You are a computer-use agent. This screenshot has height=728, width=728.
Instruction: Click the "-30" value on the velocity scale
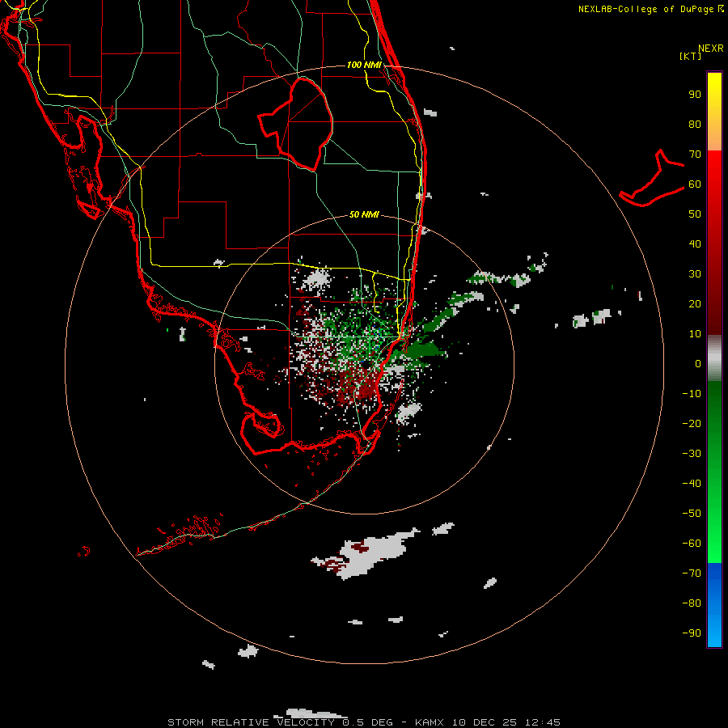click(x=692, y=454)
